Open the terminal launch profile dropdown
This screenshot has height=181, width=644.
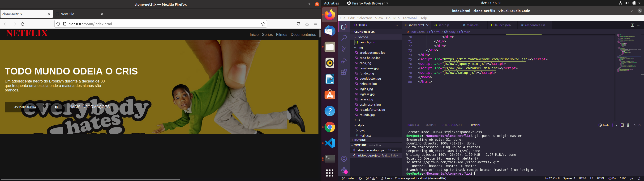617,125
